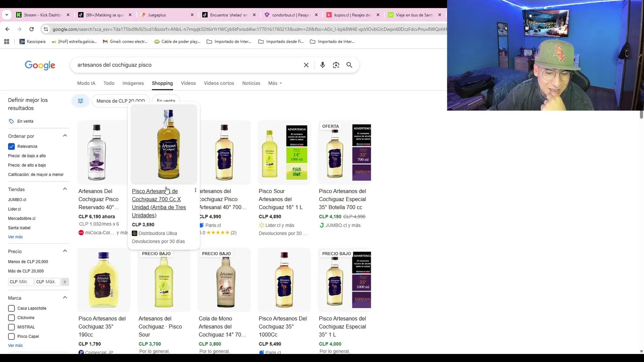Image resolution: width=644 pixels, height=362 pixels.
Task: Open three-dot menu on Pisco Artesanos 700 Cc card
Action: (195, 191)
